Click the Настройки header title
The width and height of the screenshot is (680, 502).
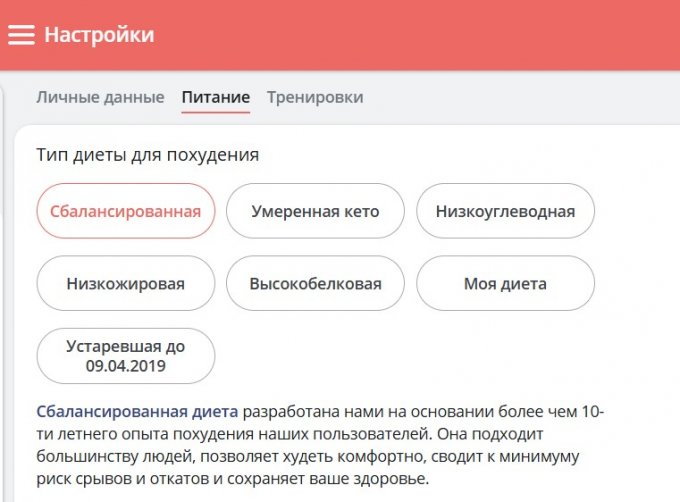(x=99, y=35)
